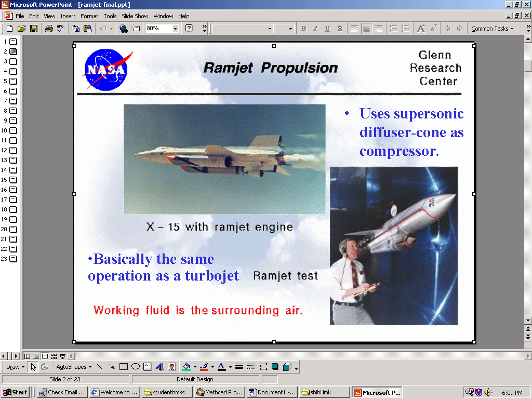
Task: Create a new presentation with New icon
Action: [9, 29]
